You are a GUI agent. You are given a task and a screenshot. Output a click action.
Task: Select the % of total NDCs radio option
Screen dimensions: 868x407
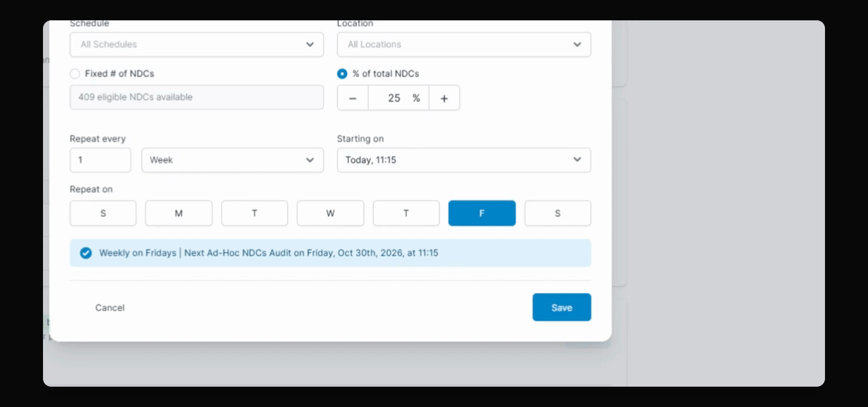point(342,73)
